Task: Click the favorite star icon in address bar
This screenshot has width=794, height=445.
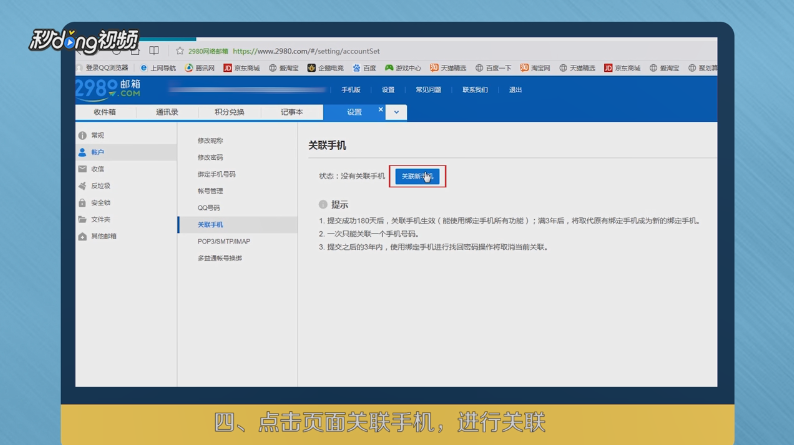Action: [x=180, y=51]
